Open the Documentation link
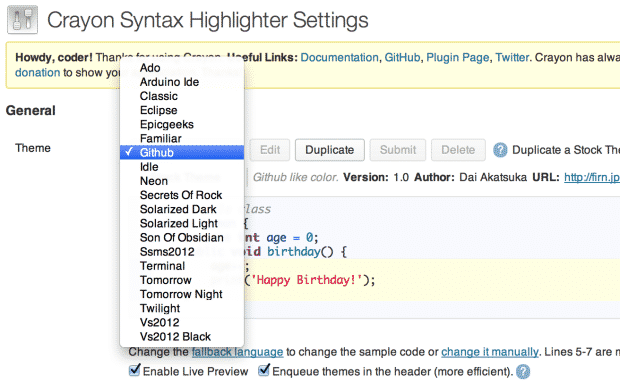Screen dimensions: 620x383 (x=339, y=58)
